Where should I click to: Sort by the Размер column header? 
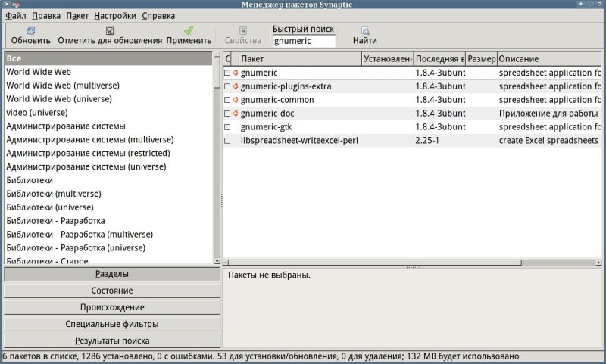pos(482,59)
